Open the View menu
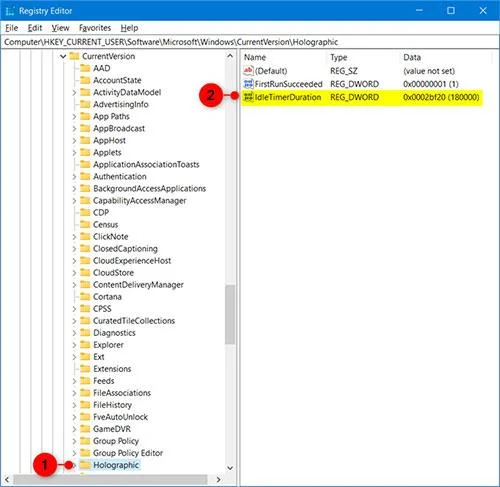This screenshot has height=487, width=500. point(60,28)
